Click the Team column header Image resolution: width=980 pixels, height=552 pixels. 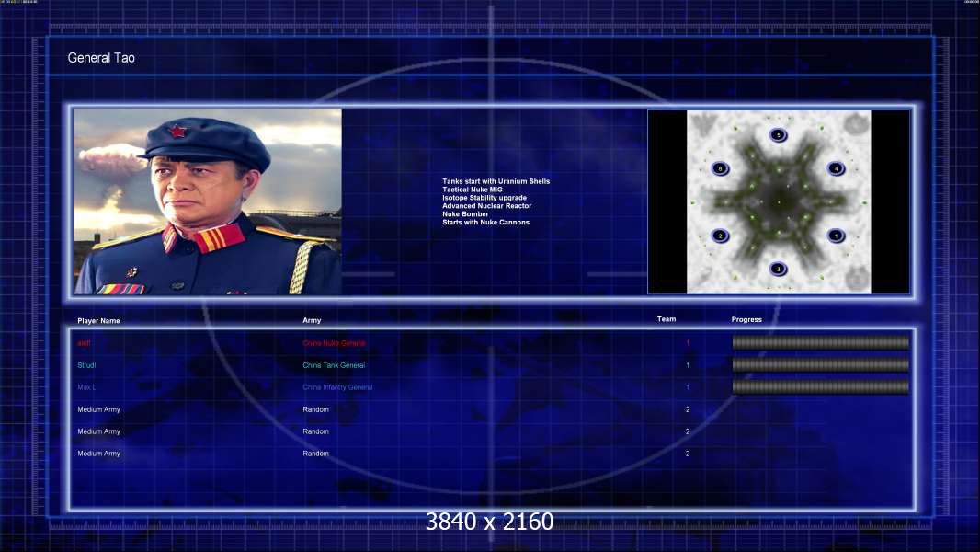667,319
